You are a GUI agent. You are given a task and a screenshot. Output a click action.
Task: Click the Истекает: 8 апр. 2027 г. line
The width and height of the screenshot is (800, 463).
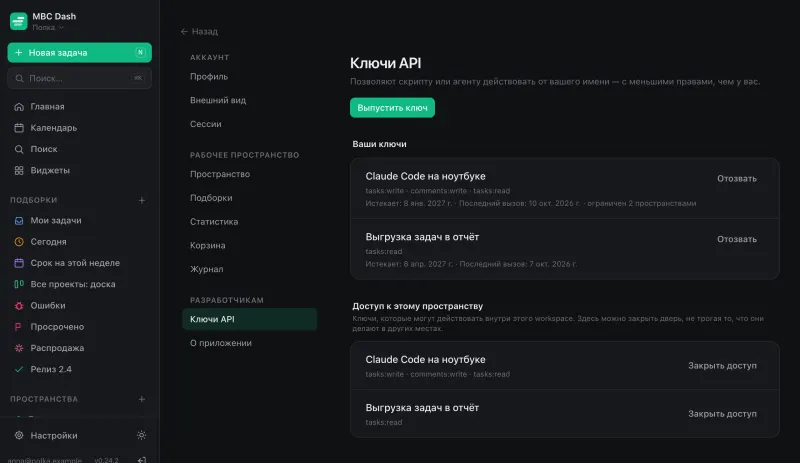[471, 264]
